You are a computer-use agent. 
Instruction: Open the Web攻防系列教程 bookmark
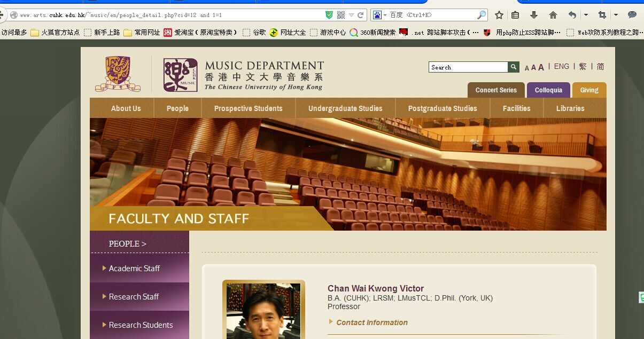(605, 33)
